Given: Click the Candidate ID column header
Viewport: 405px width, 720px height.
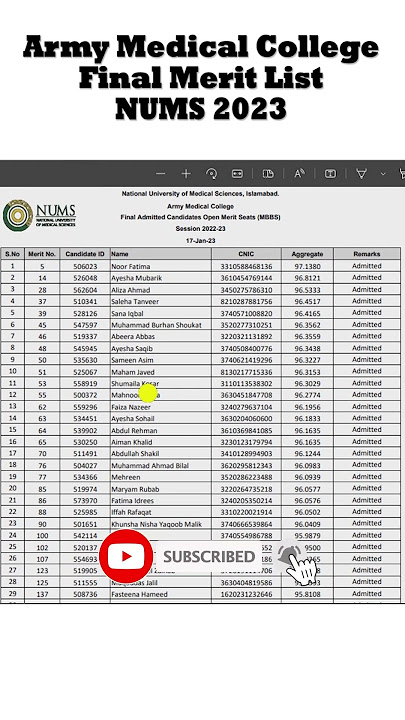Looking at the screenshot, I should coord(85,253).
